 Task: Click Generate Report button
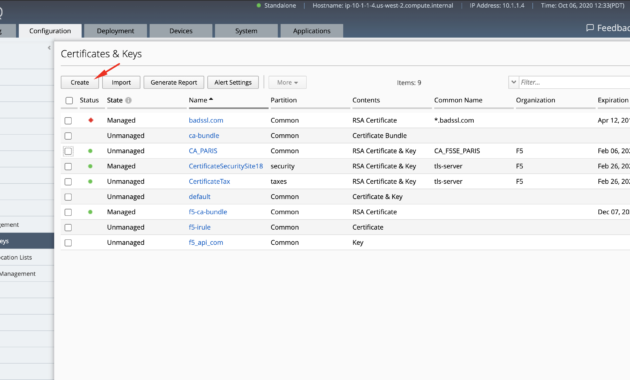(174, 82)
